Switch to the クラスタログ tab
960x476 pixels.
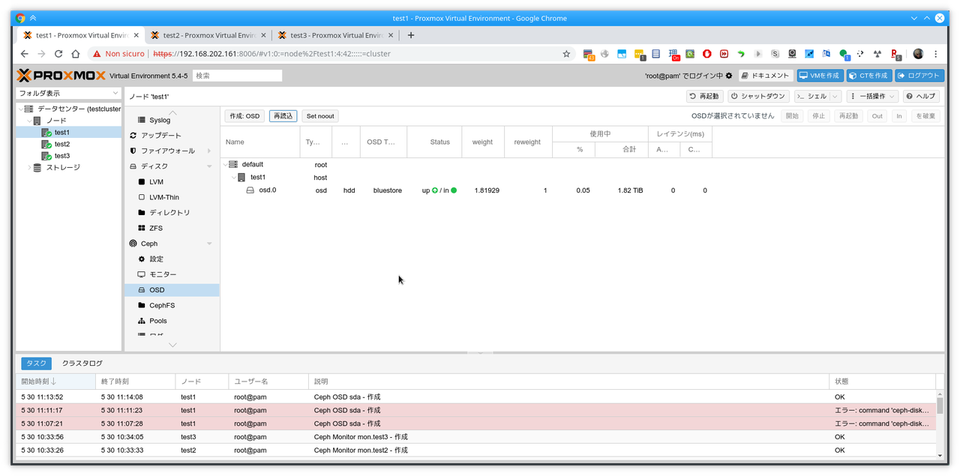pos(82,364)
